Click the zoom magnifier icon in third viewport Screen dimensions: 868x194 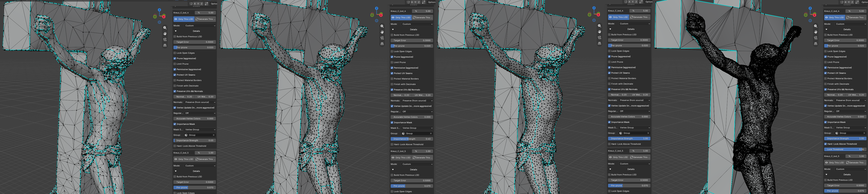599,26
